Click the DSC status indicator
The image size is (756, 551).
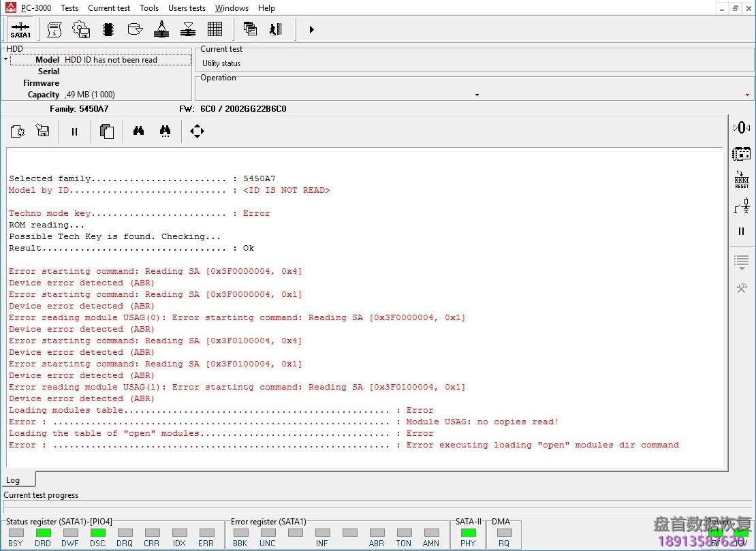point(97,533)
